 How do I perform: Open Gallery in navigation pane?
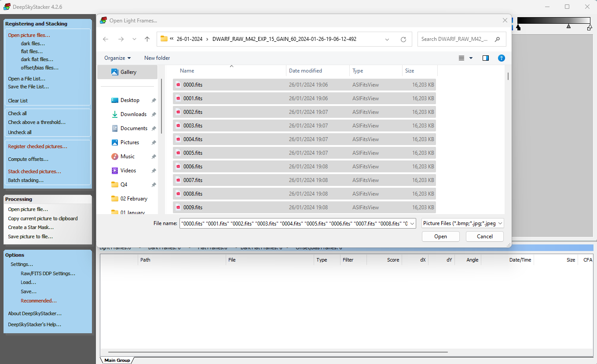127,72
